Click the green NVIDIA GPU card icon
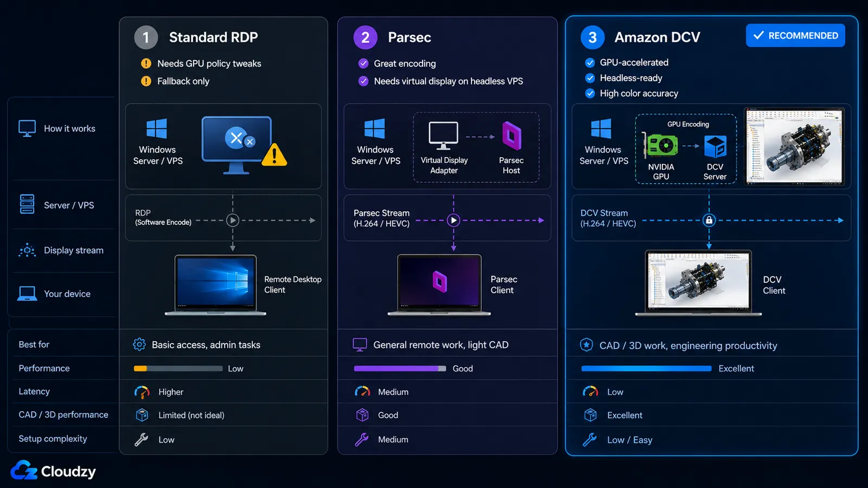 coord(660,145)
